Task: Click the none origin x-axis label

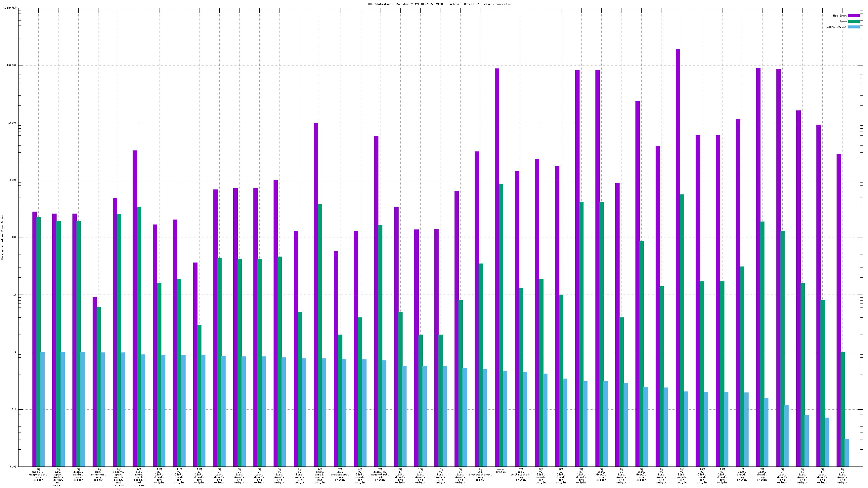Action: (x=500, y=470)
